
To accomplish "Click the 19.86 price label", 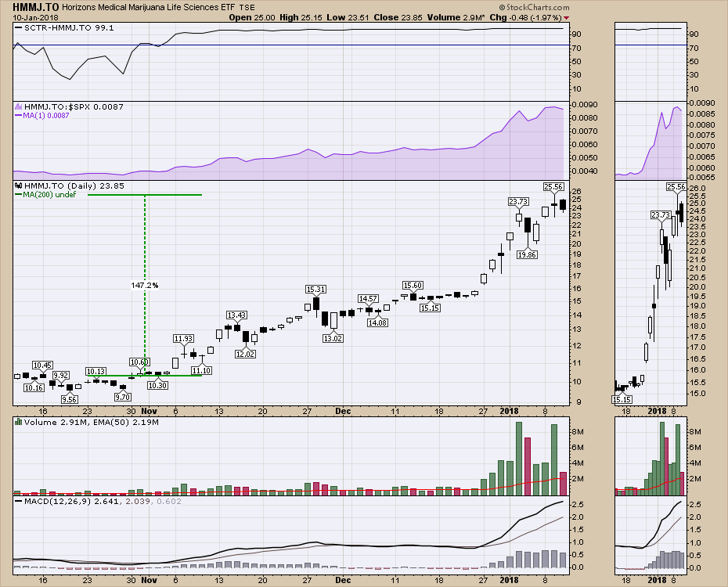I will pos(528,254).
